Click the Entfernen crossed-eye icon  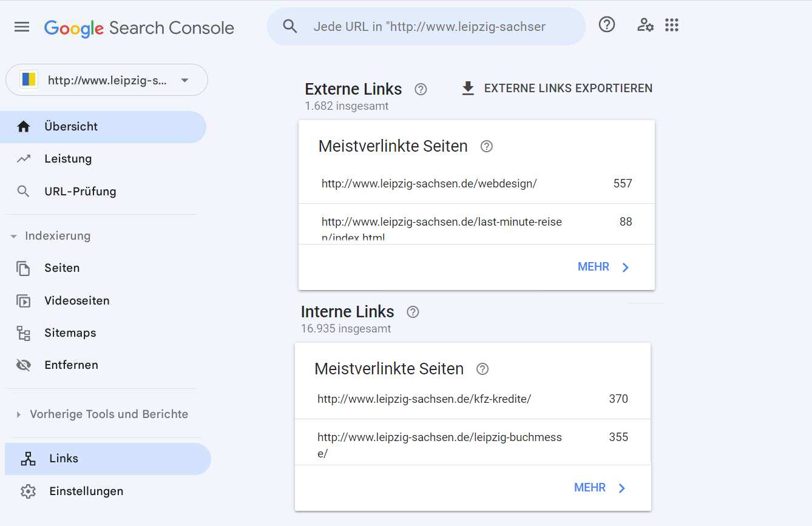pos(24,365)
